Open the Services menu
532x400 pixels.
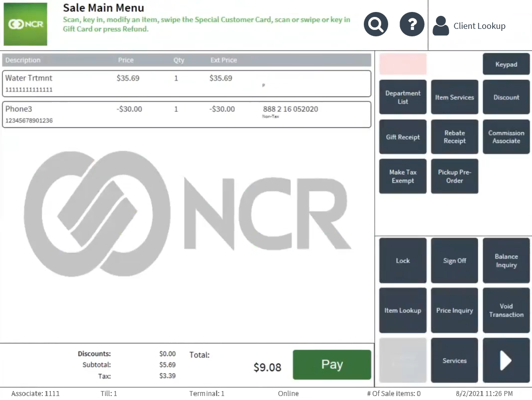click(455, 360)
